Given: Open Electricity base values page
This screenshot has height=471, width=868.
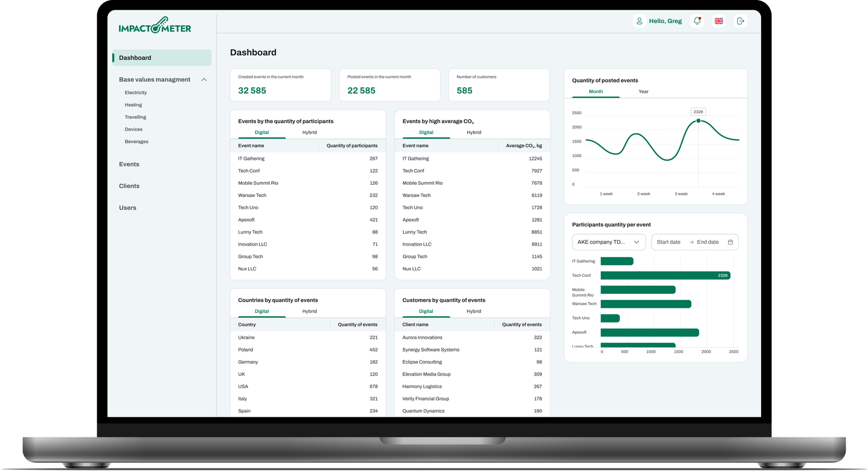Looking at the screenshot, I should click(136, 93).
